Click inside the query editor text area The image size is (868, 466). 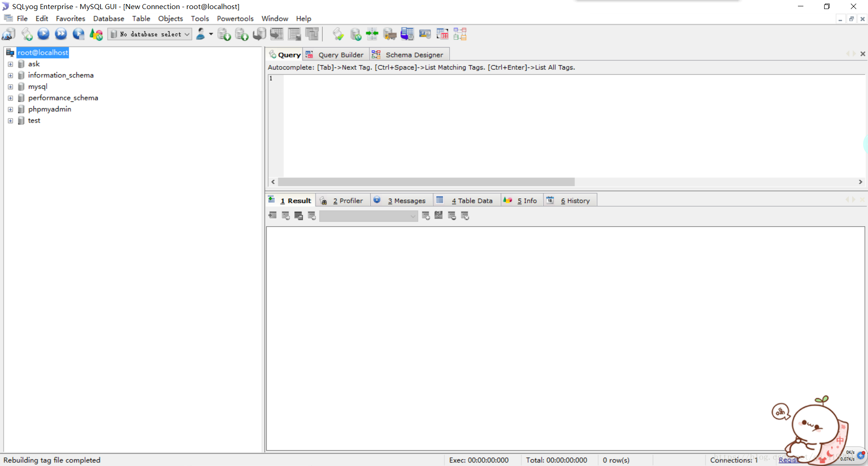point(573,126)
